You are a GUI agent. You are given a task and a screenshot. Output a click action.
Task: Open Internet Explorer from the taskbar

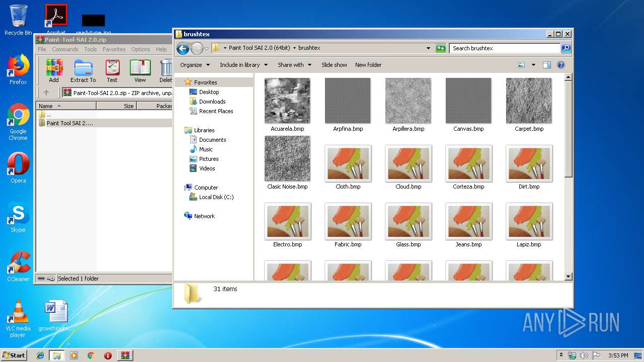(x=40, y=355)
